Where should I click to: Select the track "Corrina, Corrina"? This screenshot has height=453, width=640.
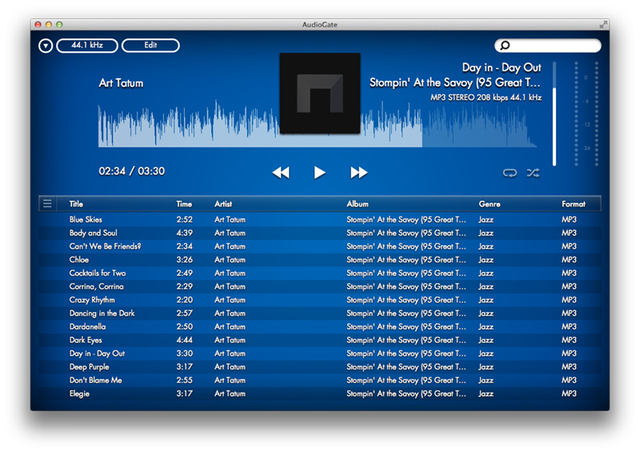tap(320, 286)
